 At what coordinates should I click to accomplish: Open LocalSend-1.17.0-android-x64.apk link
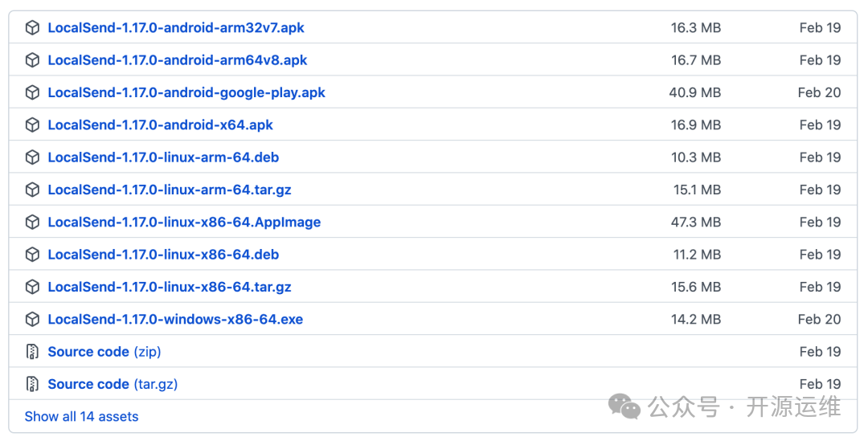pos(161,125)
